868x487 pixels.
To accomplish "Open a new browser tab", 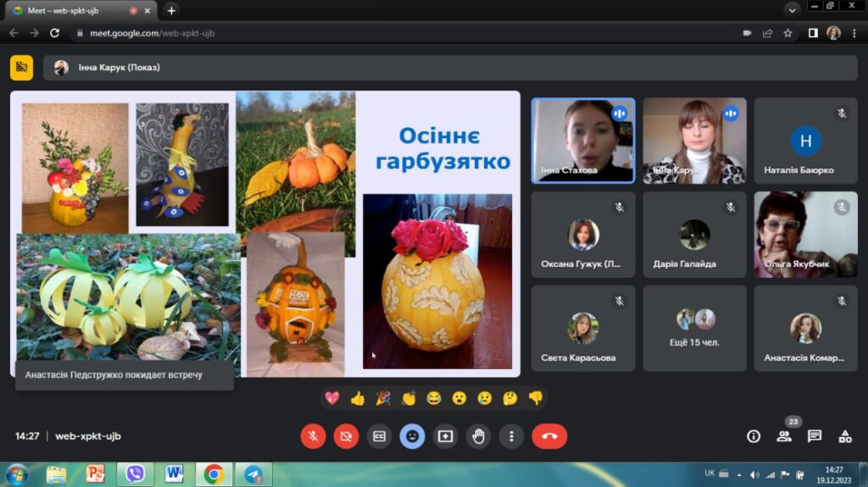I will point(171,11).
